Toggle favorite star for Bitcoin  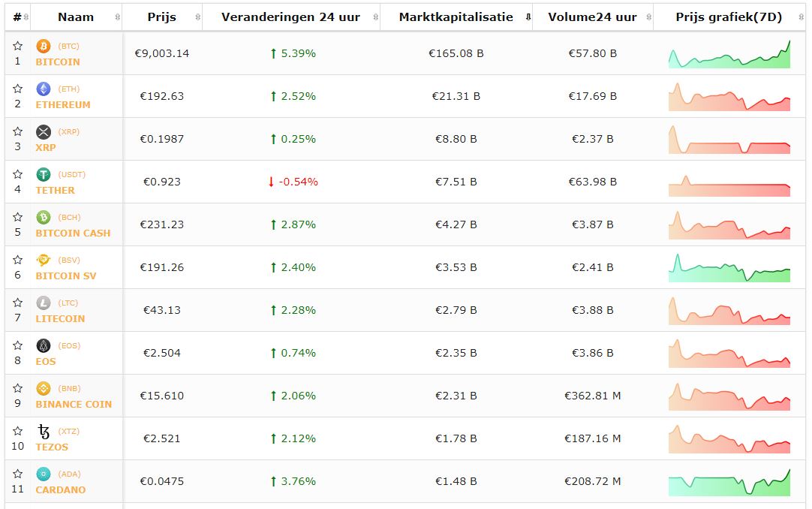(x=18, y=46)
